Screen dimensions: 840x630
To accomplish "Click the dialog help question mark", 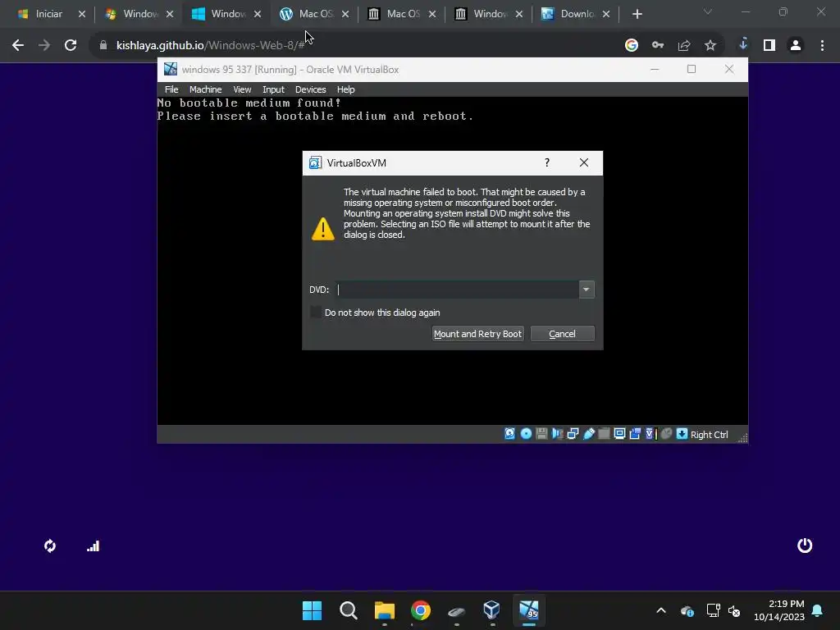I will pyautogui.click(x=547, y=163).
